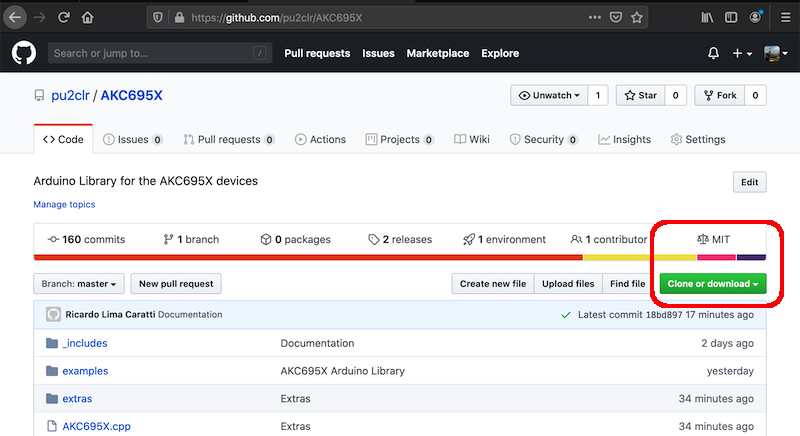Image resolution: width=800 pixels, height=436 pixels.
Task: Open the Clone or download dropdown
Action: click(x=713, y=284)
